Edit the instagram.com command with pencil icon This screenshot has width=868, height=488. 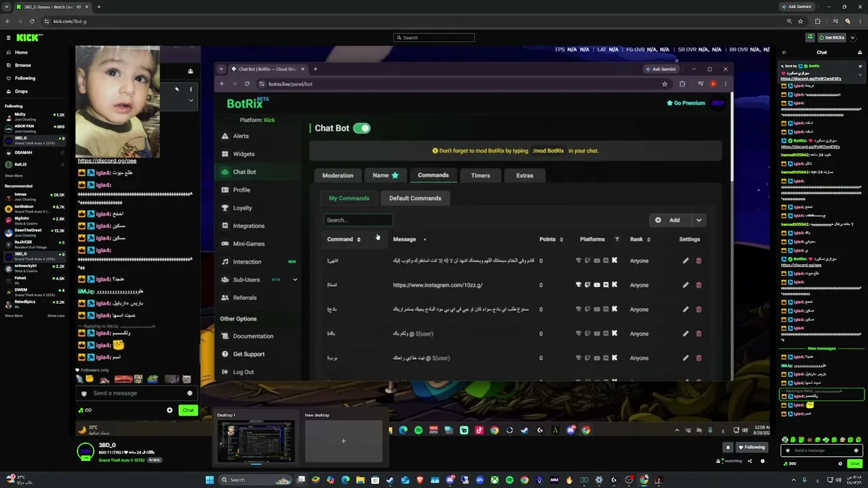tap(686, 285)
